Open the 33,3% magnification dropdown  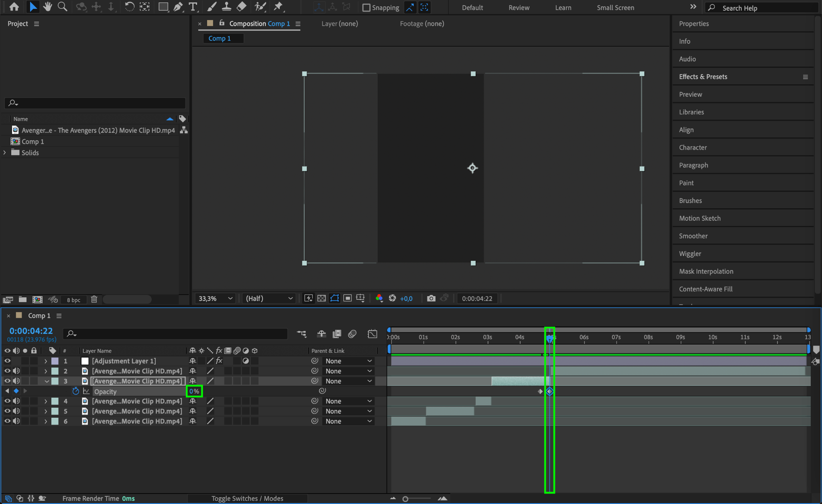(216, 298)
